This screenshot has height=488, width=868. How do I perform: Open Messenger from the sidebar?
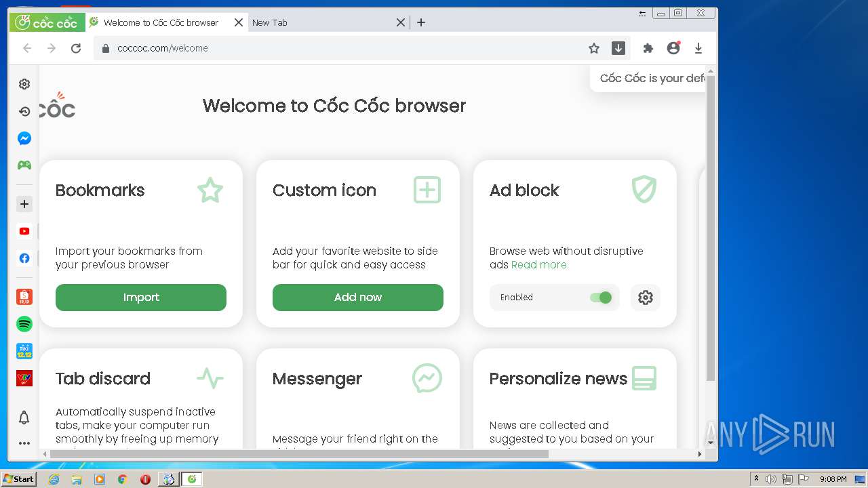click(x=24, y=138)
